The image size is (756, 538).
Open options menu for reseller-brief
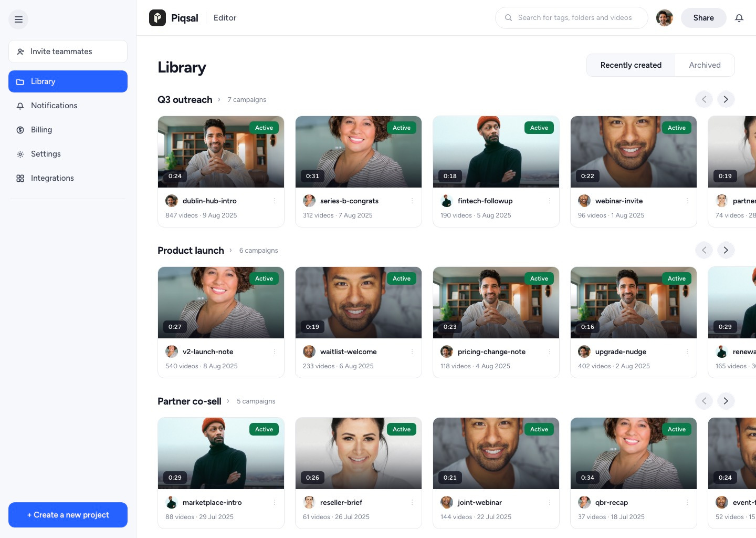coord(412,502)
